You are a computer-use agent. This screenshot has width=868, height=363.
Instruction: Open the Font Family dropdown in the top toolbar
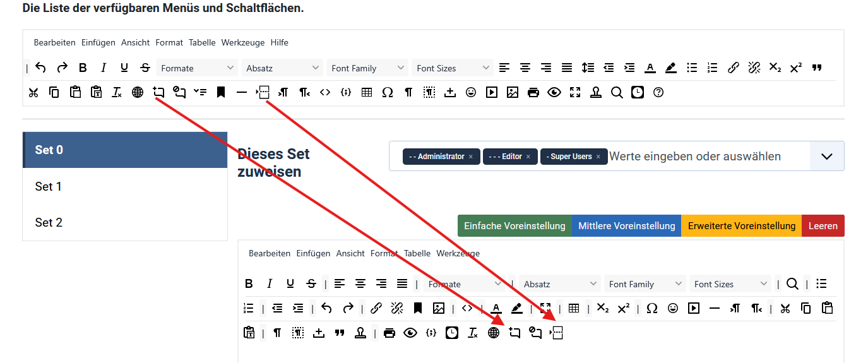[x=368, y=68]
